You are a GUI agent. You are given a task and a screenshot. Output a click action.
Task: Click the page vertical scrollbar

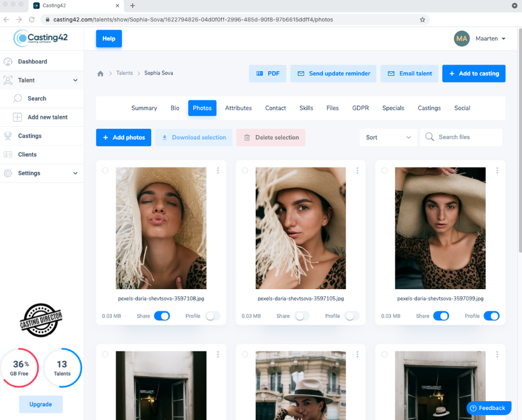click(520, 140)
